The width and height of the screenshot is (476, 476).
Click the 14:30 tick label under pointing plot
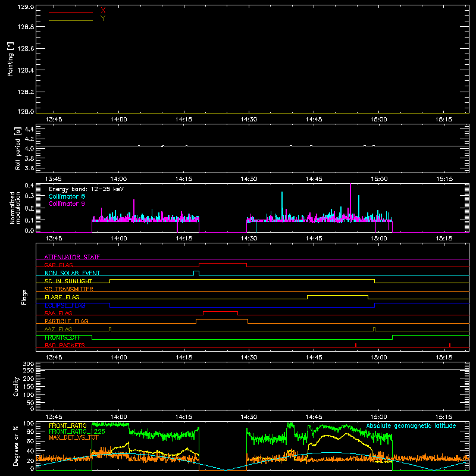click(x=249, y=120)
